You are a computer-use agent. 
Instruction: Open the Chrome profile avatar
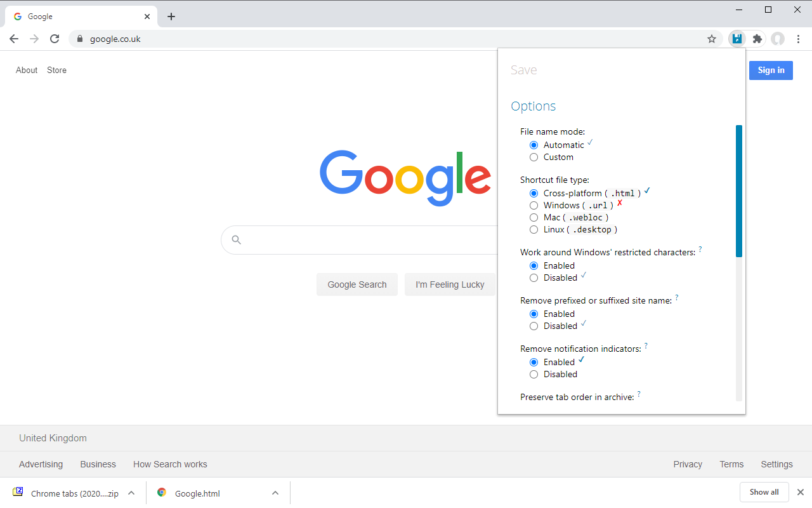778,39
